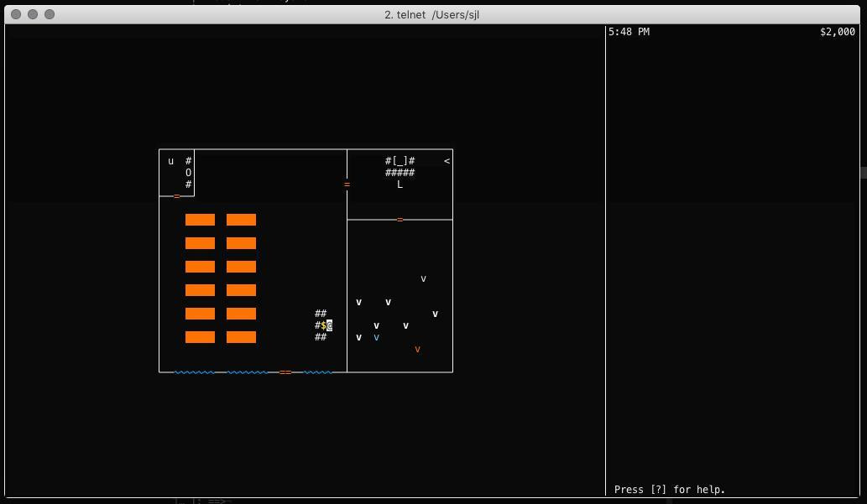Click the orange = door beside the ##### row
Viewport: 867px width, 504px height.
tap(347, 184)
